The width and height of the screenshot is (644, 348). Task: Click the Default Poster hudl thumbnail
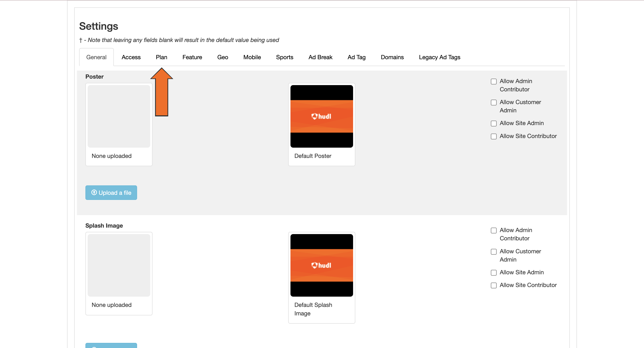(x=322, y=116)
